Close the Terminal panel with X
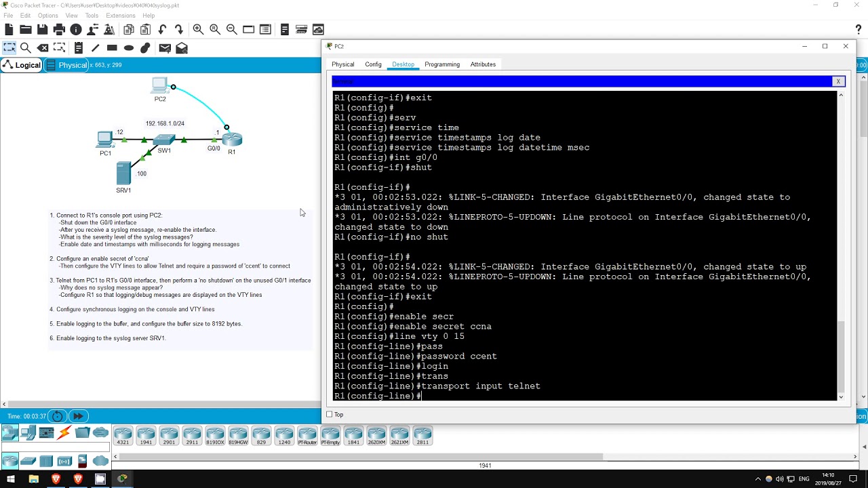This screenshot has height=488, width=868. point(838,81)
